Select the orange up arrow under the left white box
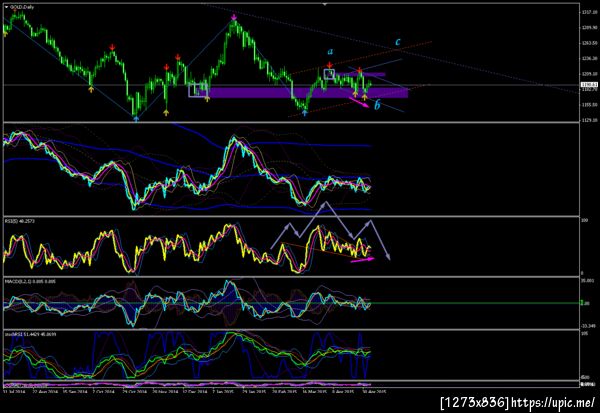Screen dimensions: 600x413 click(207, 99)
